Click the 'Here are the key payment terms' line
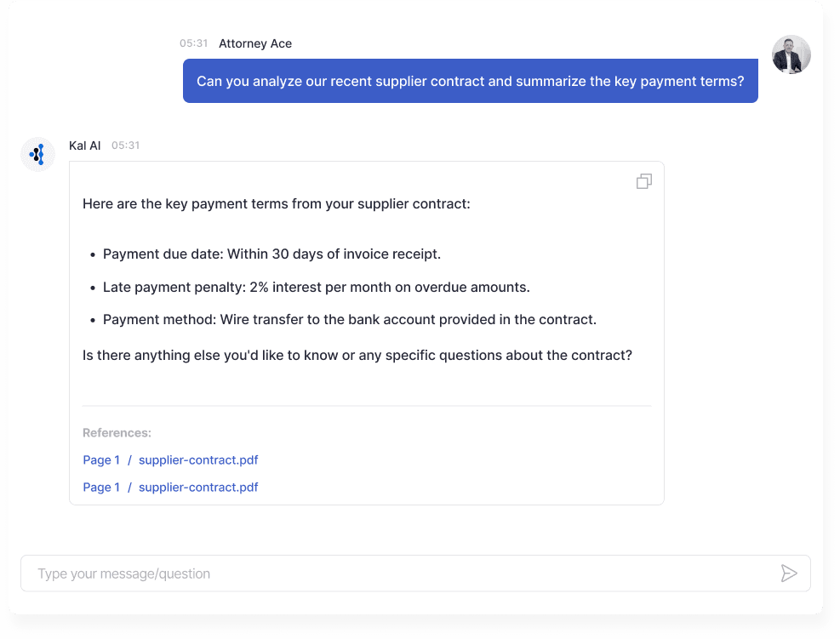The image size is (840, 639). click(x=277, y=204)
